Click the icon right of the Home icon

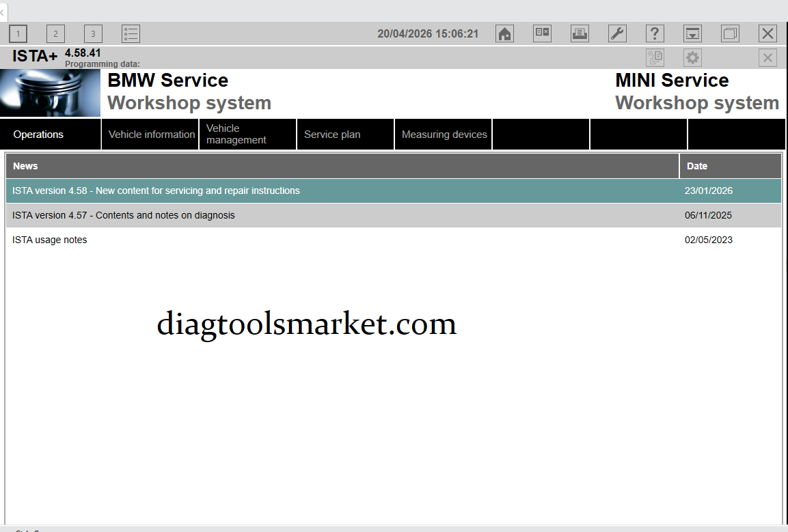pos(542,33)
